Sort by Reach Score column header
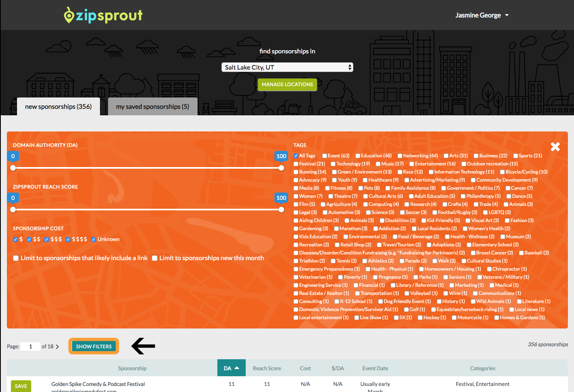This screenshot has width=574, height=392. click(x=267, y=368)
